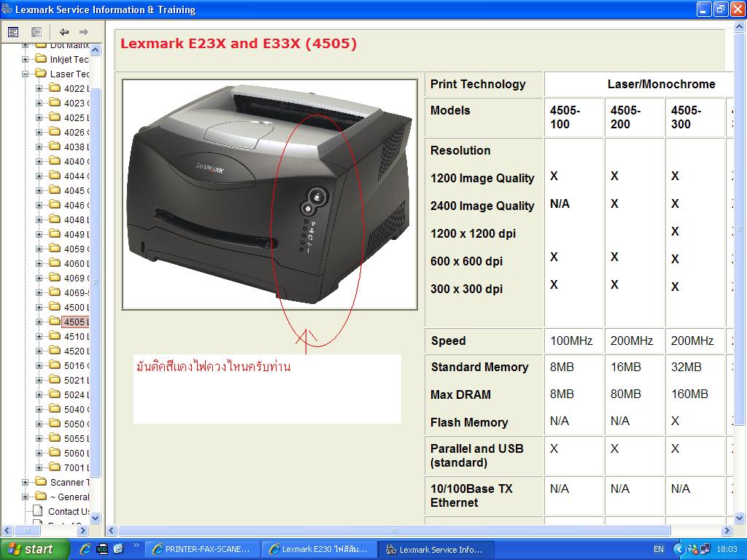Image resolution: width=747 pixels, height=560 pixels.
Task: Select the 5021 folder in tree
Action: [69, 380]
